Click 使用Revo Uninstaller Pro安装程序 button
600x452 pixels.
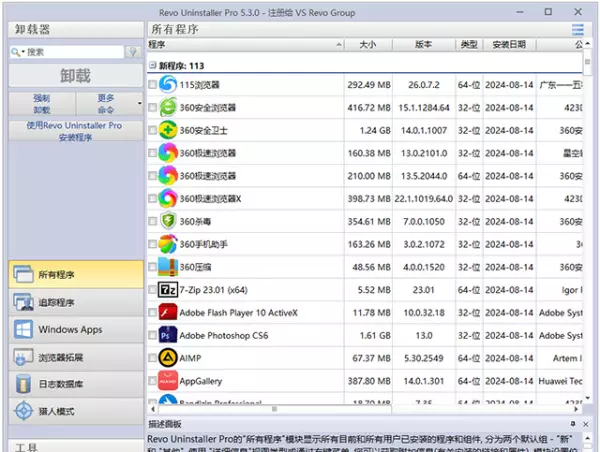pyautogui.click(x=76, y=131)
